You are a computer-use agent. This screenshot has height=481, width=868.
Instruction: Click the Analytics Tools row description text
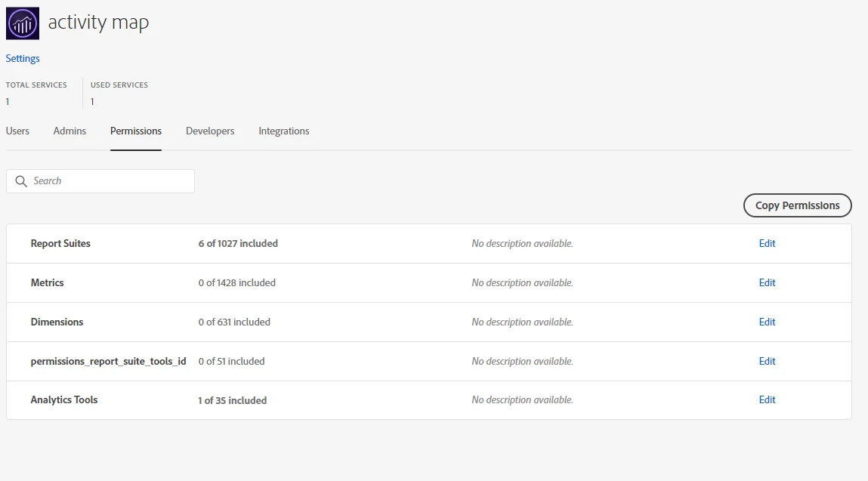coord(522,399)
